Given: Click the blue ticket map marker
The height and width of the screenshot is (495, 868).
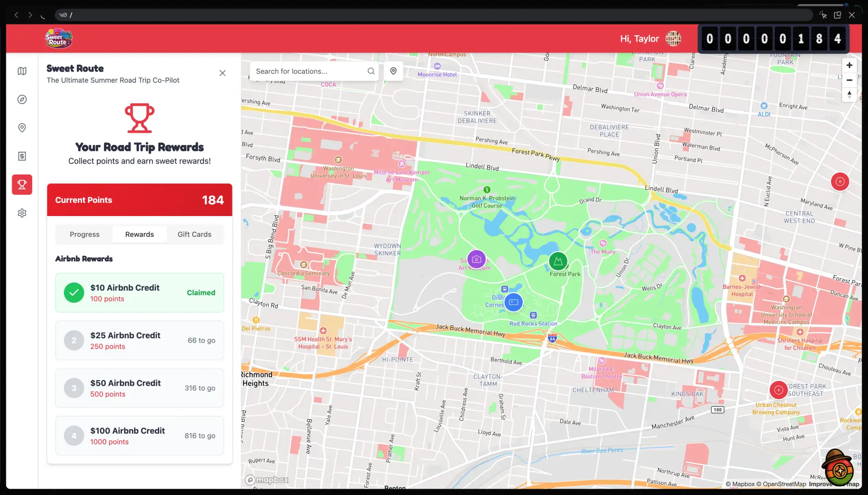Looking at the screenshot, I should click(x=514, y=302).
